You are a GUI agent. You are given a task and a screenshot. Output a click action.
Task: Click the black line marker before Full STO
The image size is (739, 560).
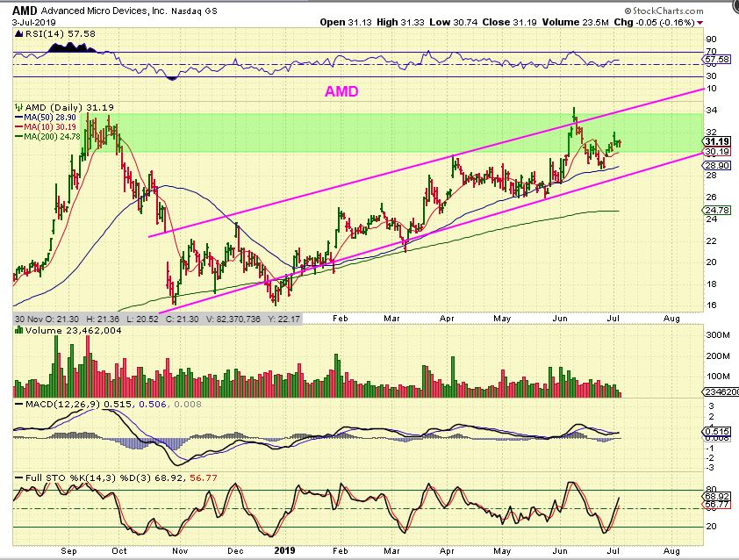18,478
